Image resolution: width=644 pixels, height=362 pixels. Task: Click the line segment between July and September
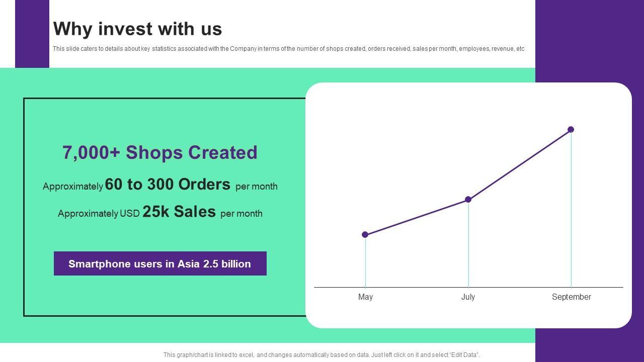click(519, 165)
